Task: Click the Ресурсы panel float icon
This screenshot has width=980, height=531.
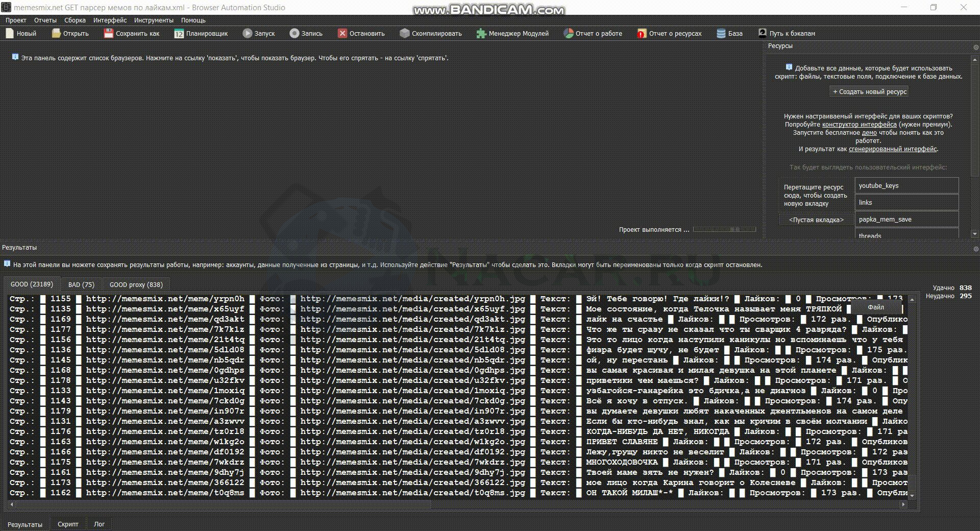Action: tap(976, 47)
